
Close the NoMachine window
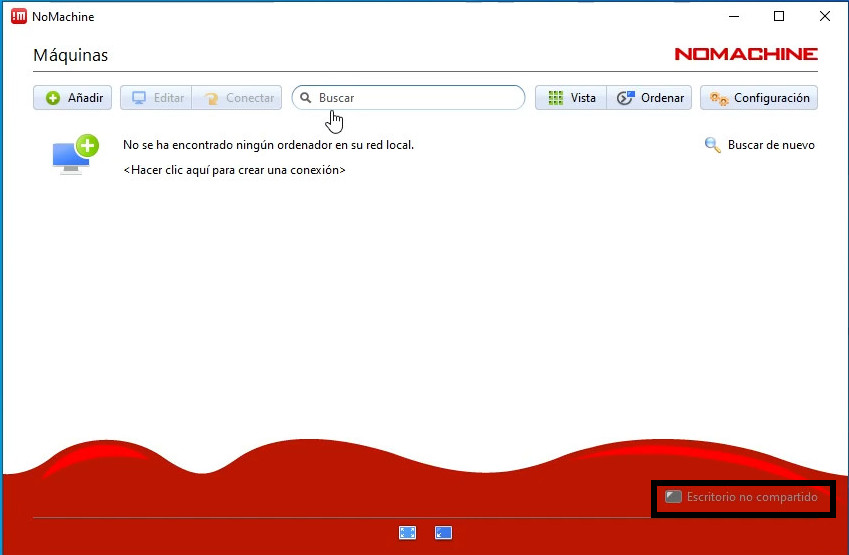click(x=825, y=16)
